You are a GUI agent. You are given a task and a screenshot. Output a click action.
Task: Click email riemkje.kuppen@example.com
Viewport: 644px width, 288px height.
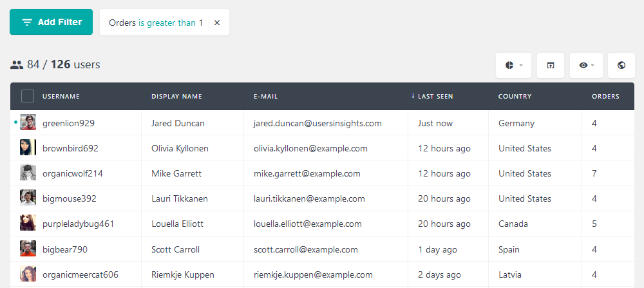click(x=313, y=275)
